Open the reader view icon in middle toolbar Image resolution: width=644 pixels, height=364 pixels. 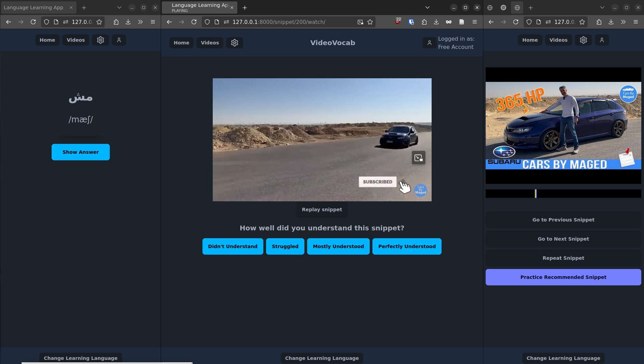pyautogui.click(x=461, y=22)
